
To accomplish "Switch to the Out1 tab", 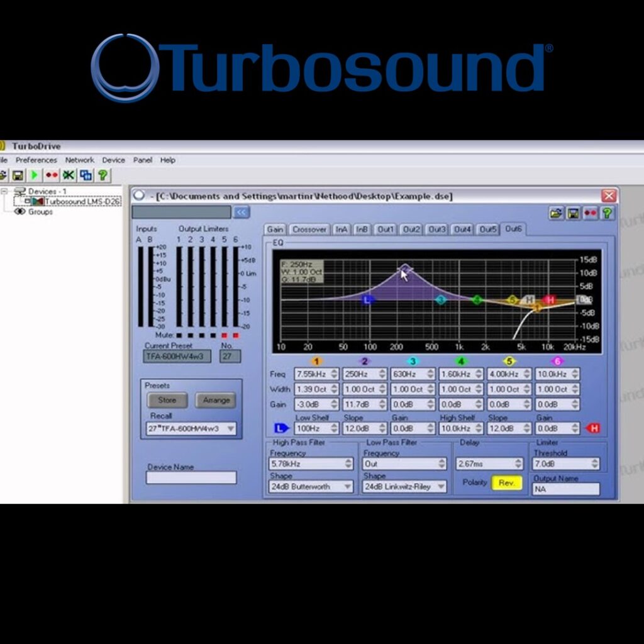I will tap(386, 230).
